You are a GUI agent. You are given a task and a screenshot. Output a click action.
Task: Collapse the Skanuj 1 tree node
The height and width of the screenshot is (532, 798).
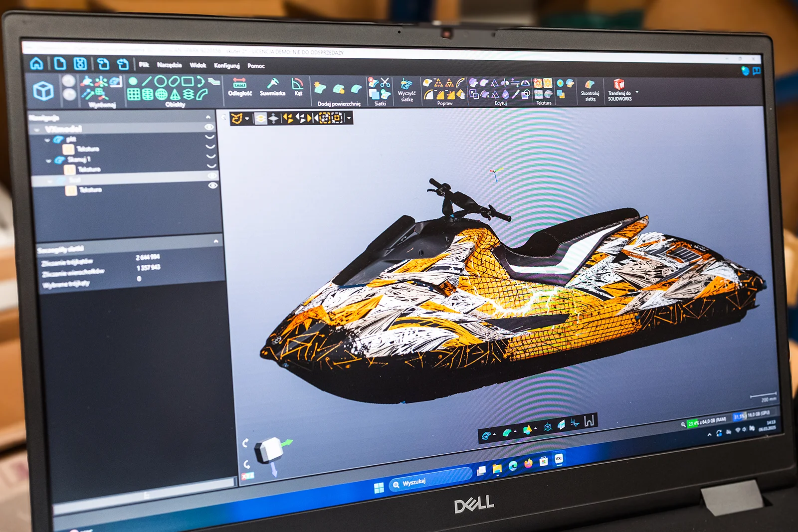[48, 160]
